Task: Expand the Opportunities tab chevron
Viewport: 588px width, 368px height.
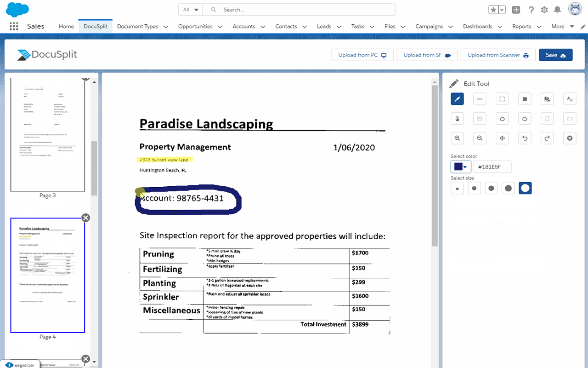Action: point(220,27)
